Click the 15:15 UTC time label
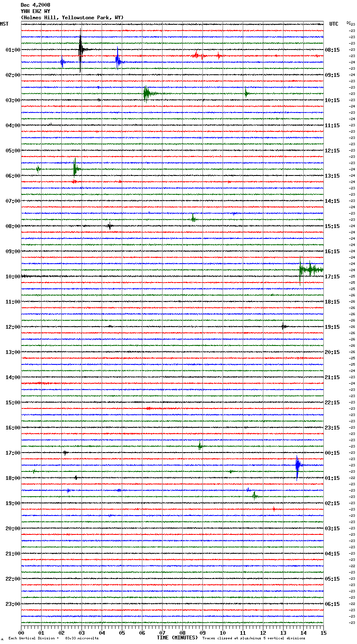This screenshot has width=357, height=644. pos(332,226)
